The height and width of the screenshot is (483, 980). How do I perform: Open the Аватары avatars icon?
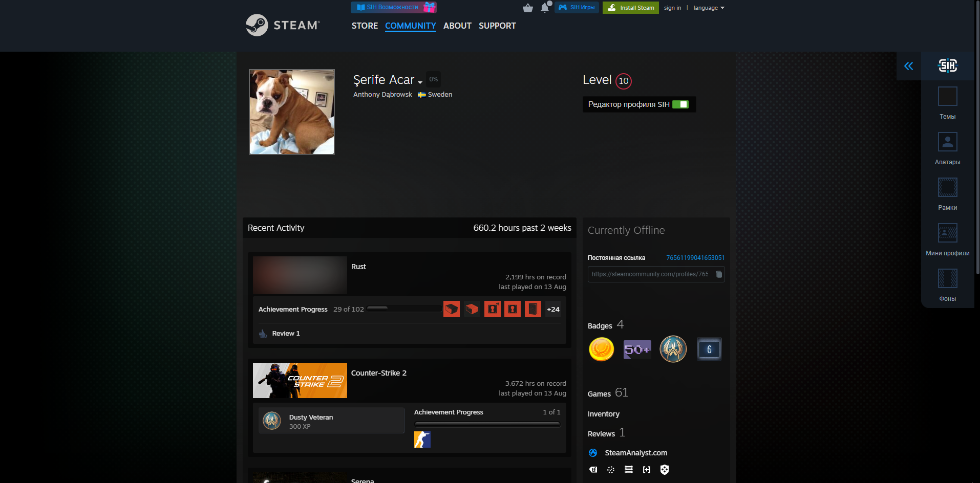947,142
